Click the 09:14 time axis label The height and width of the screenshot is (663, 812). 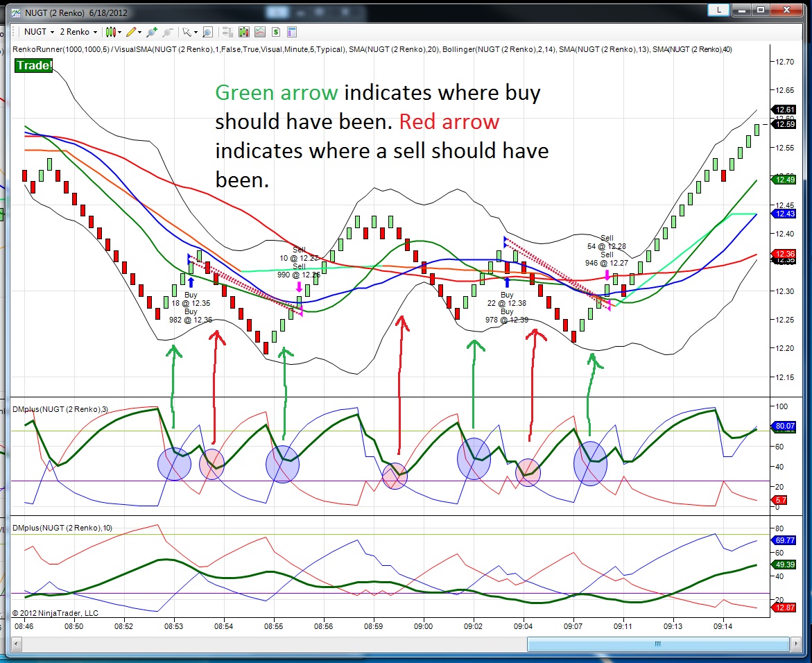pyautogui.click(x=723, y=626)
